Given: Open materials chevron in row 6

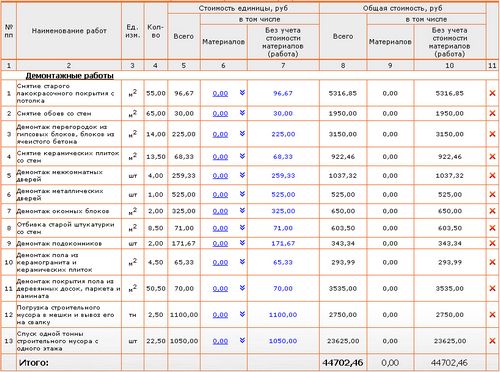Looking at the screenshot, I should [242, 194].
